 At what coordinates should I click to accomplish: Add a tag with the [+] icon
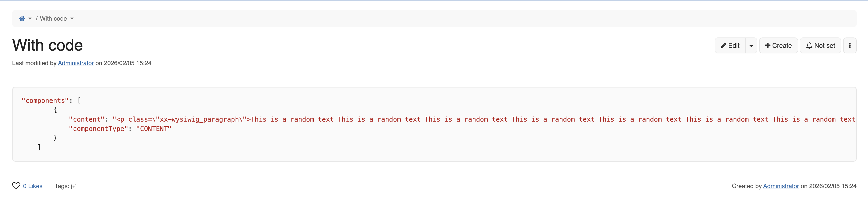(x=73, y=186)
